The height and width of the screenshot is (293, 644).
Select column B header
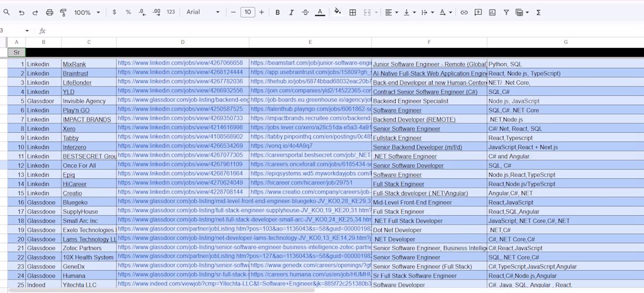[43, 42]
